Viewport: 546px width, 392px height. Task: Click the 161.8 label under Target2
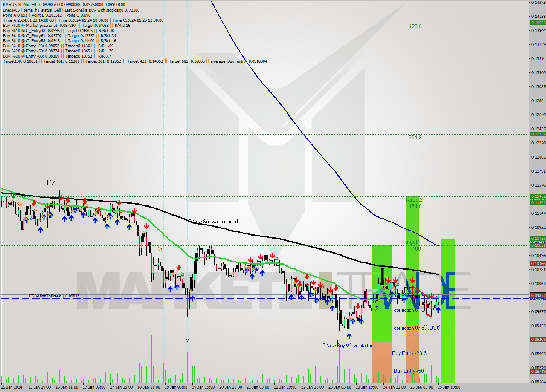click(415, 206)
